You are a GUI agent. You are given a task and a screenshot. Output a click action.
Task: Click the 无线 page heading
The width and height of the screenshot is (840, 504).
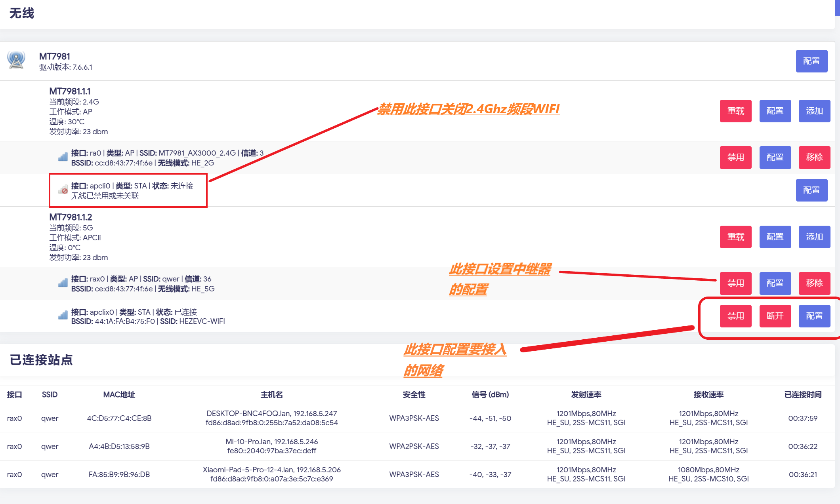click(x=22, y=13)
